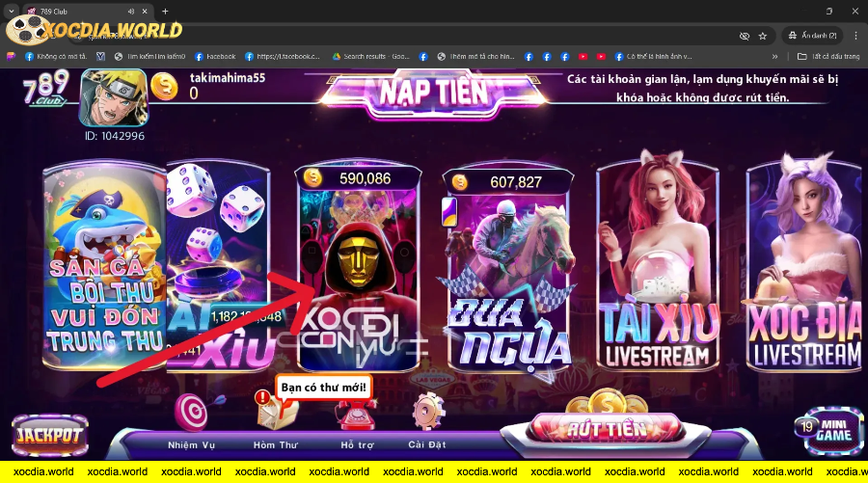Click the 789 Club logo
The image size is (868, 483).
pos(46,88)
